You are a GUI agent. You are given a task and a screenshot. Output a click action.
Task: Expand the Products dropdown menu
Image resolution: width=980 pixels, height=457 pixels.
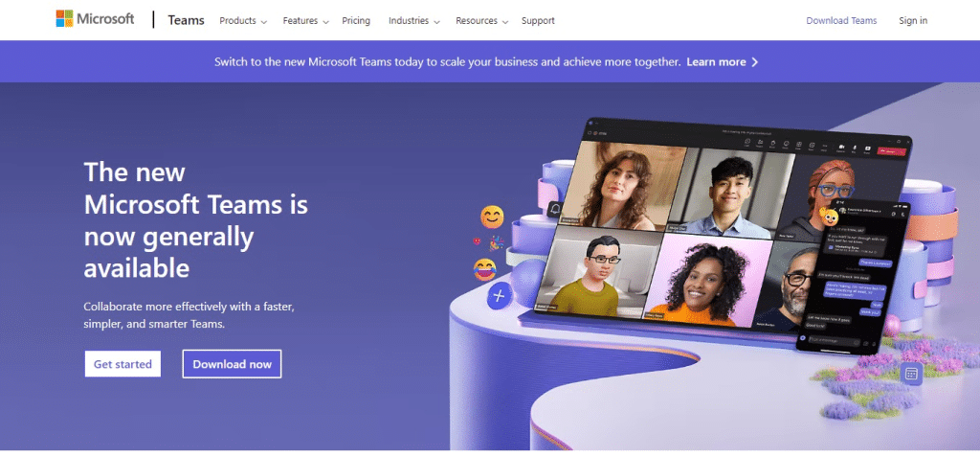243,21
